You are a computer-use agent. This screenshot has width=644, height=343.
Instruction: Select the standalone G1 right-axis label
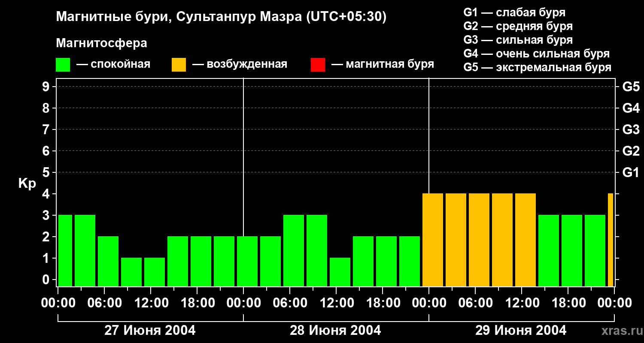point(631,172)
